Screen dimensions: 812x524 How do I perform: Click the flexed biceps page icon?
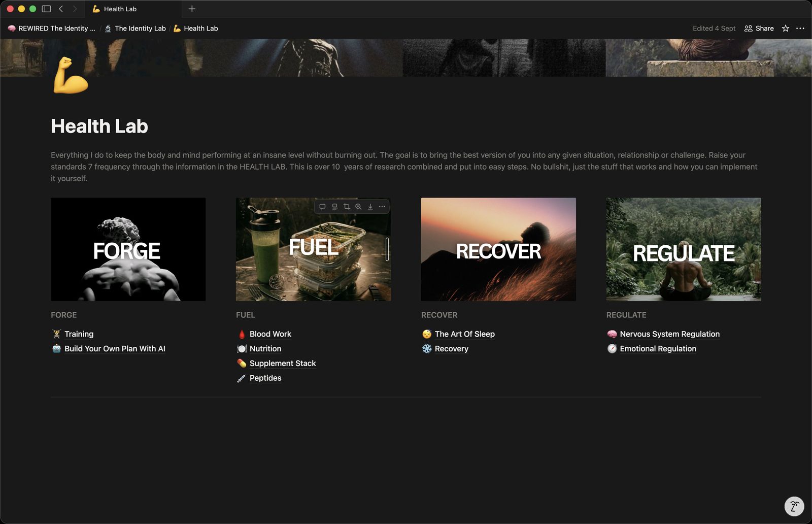(x=71, y=76)
